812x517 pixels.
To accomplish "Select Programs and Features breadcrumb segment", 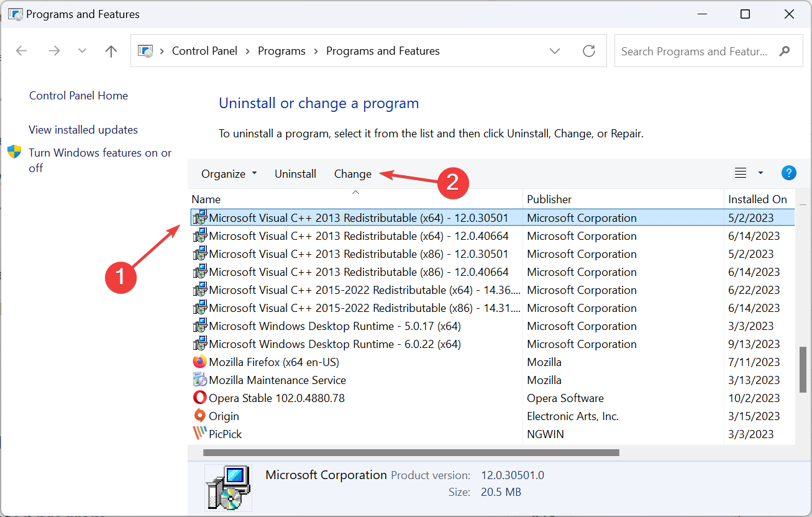I will coord(383,51).
